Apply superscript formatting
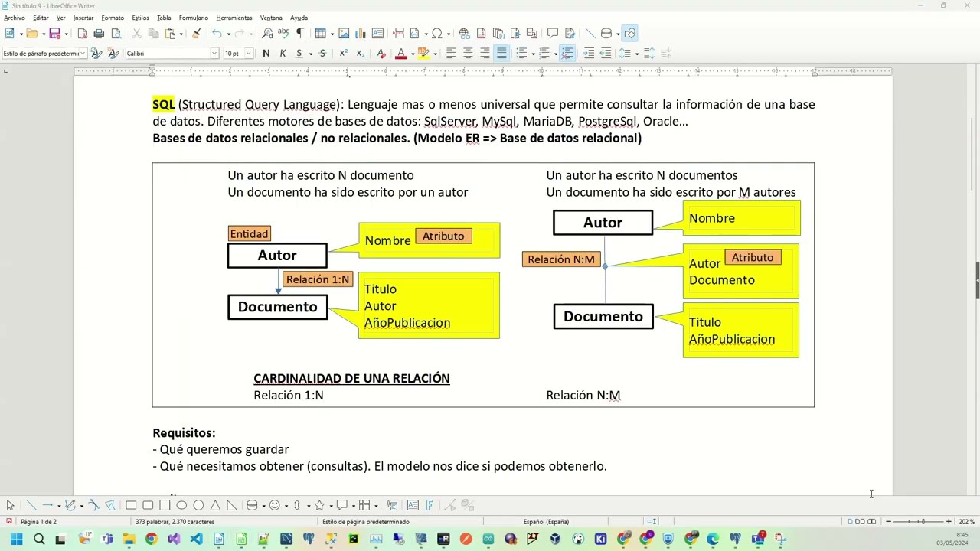The height and width of the screenshot is (551, 980). click(x=343, y=54)
